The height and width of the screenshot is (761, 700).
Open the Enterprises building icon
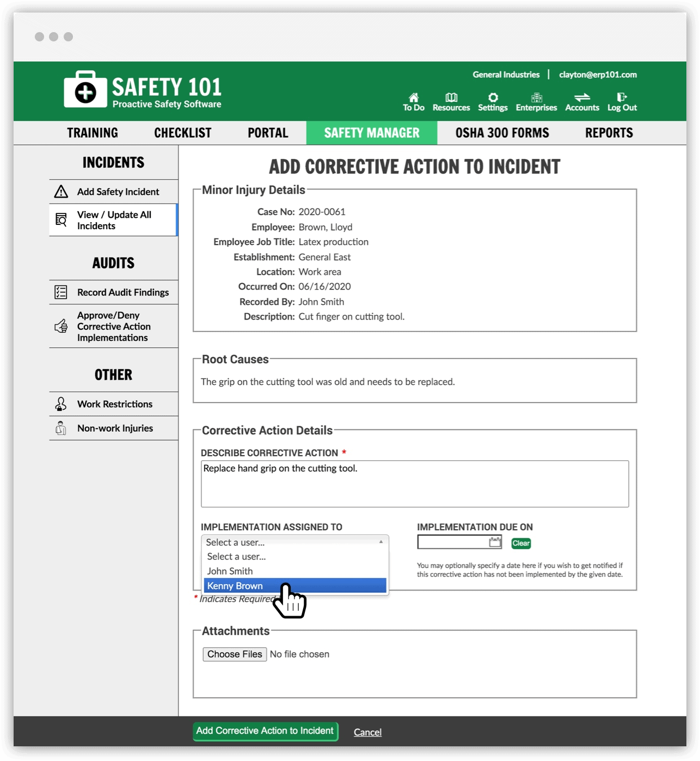[x=537, y=97]
